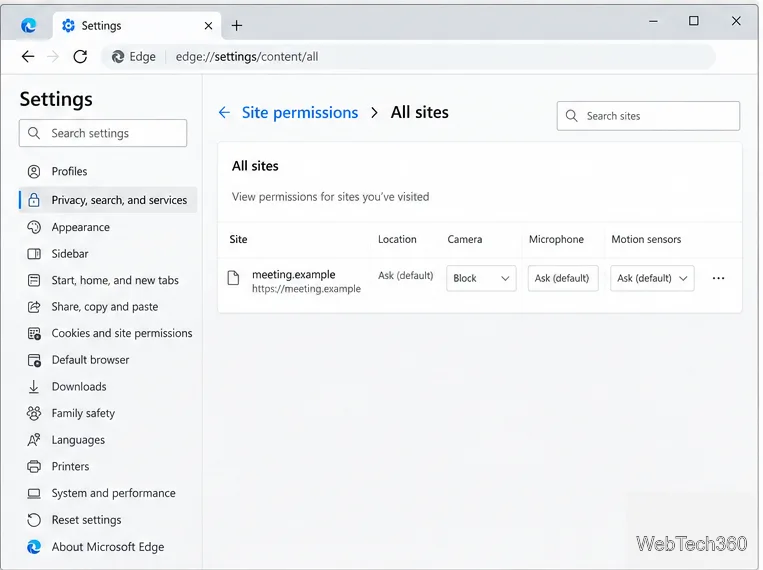Open Profiles settings
Image resolution: width=763 pixels, height=570 pixels.
click(x=108, y=171)
